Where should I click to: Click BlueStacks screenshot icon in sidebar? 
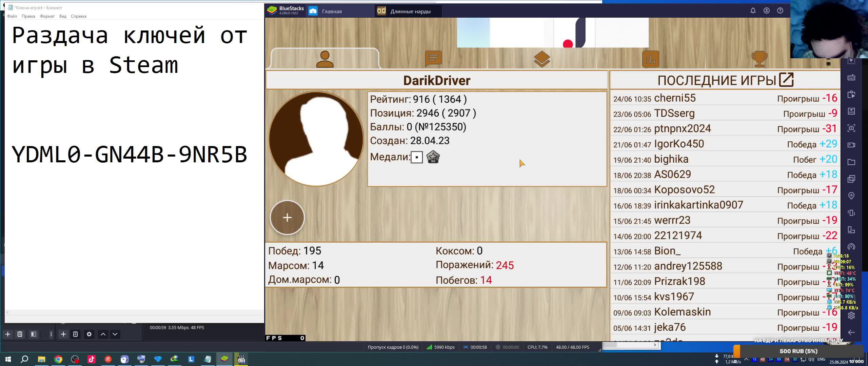(x=851, y=128)
